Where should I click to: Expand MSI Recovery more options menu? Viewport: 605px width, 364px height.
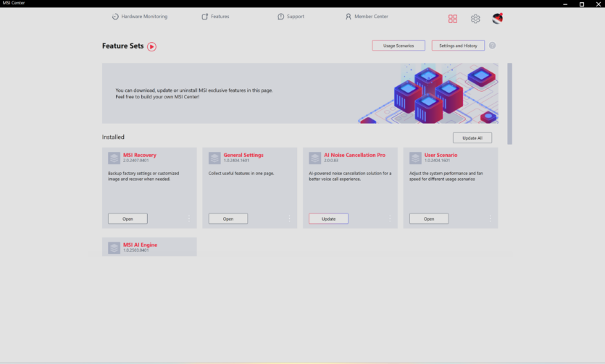(189, 219)
